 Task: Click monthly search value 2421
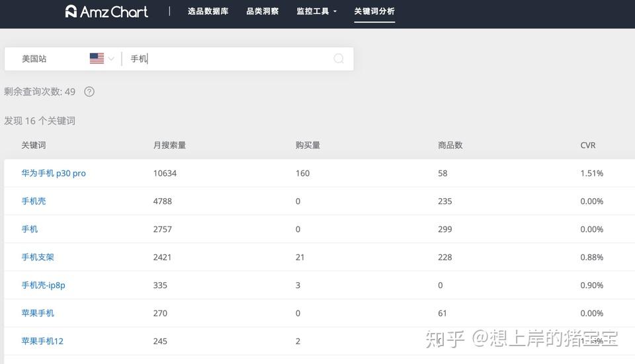(163, 257)
